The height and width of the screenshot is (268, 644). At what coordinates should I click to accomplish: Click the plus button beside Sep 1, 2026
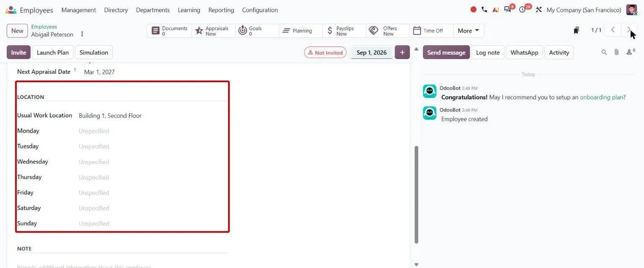coord(402,52)
